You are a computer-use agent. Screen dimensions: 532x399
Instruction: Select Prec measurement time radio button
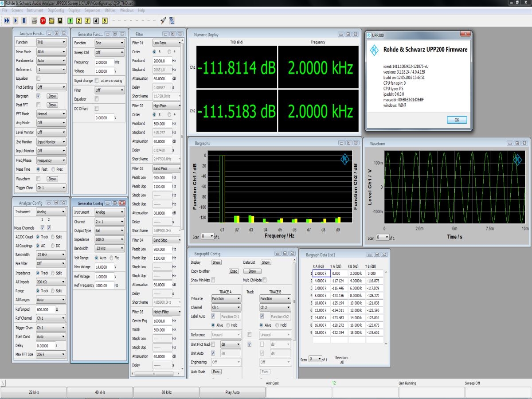click(54, 169)
